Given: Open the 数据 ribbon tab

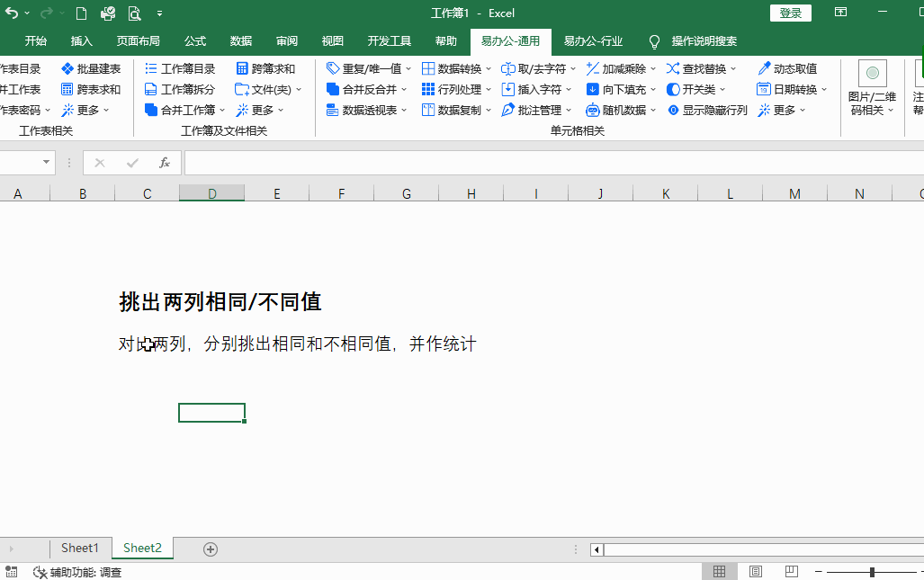Looking at the screenshot, I should pos(241,41).
